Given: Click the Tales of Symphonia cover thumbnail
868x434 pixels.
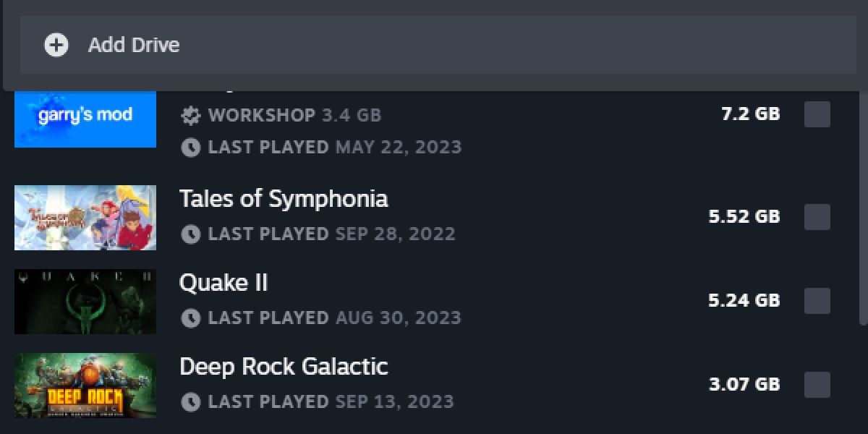Looking at the screenshot, I should coord(85,217).
